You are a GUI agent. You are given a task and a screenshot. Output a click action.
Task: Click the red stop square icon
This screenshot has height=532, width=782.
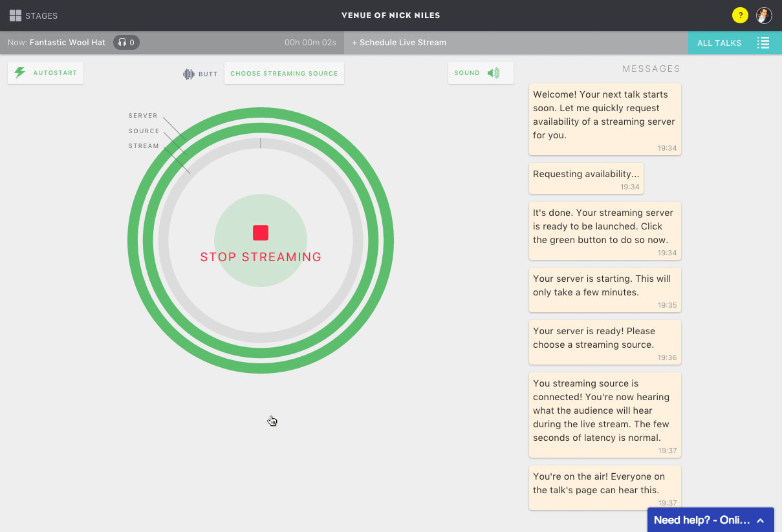pyautogui.click(x=261, y=233)
